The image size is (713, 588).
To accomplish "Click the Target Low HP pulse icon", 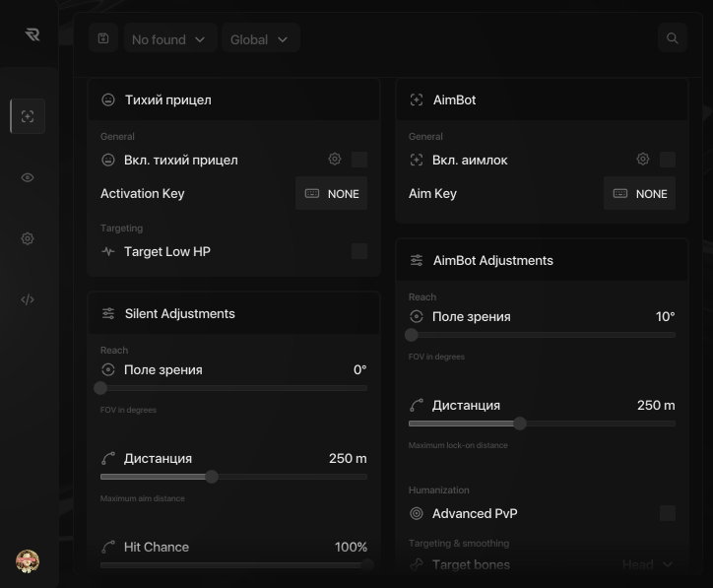I will 108,251.
